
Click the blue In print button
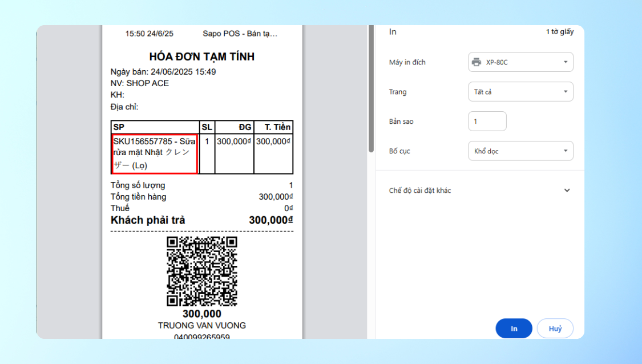tap(514, 329)
